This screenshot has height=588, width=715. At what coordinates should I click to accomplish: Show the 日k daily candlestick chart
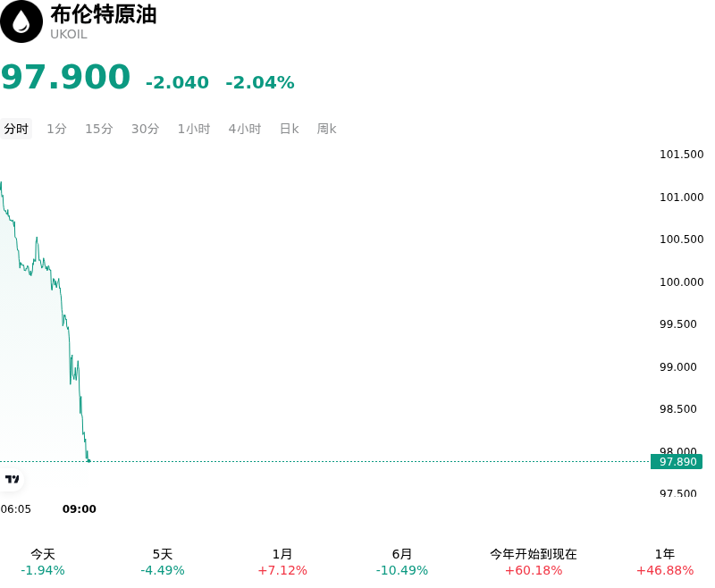(289, 129)
